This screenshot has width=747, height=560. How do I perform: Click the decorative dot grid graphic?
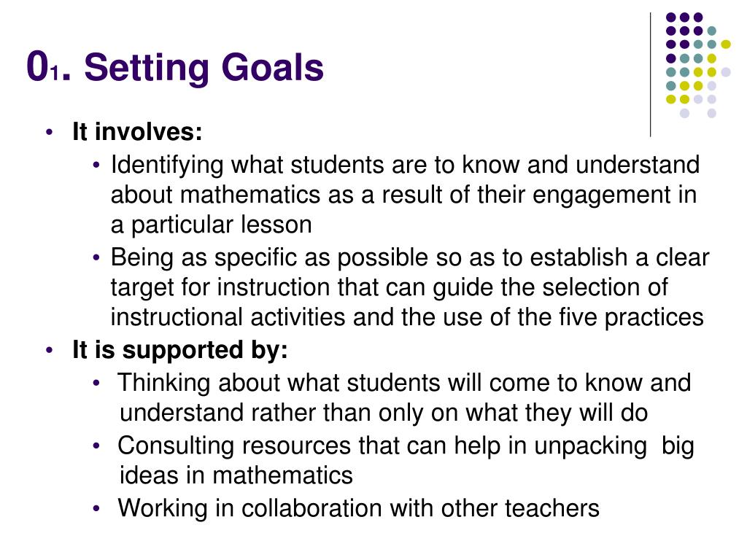pos(698,65)
